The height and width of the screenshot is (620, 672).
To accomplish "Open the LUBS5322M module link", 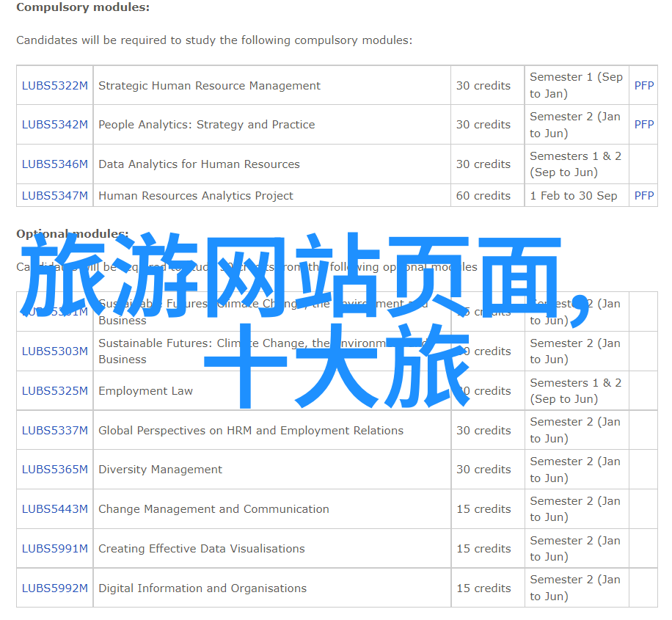I will (54, 85).
